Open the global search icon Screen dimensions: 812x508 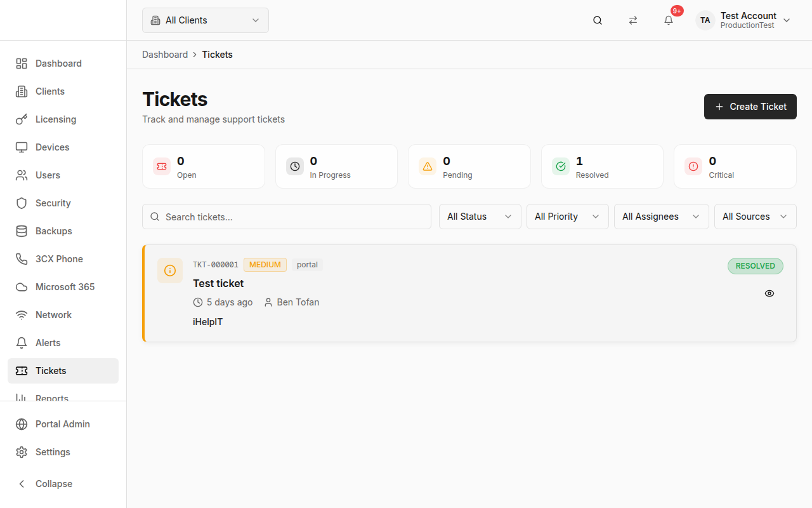(x=598, y=20)
